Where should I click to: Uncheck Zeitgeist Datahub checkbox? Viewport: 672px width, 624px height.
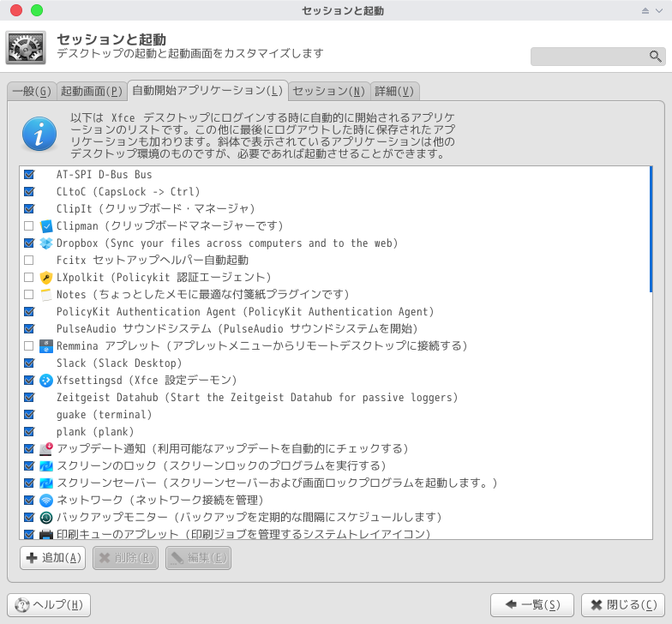click(x=29, y=398)
